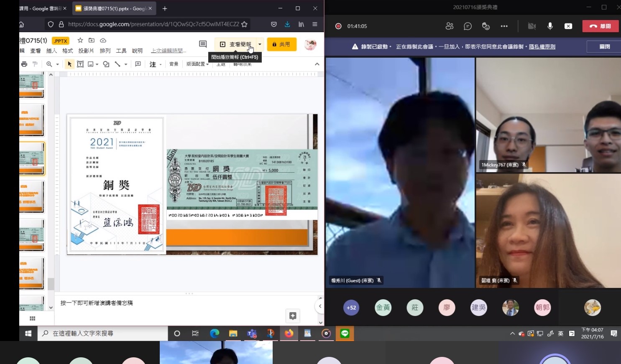The height and width of the screenshot is (364, 621).
Task: Open the Firefox library icon
Action: pos(301,24)
